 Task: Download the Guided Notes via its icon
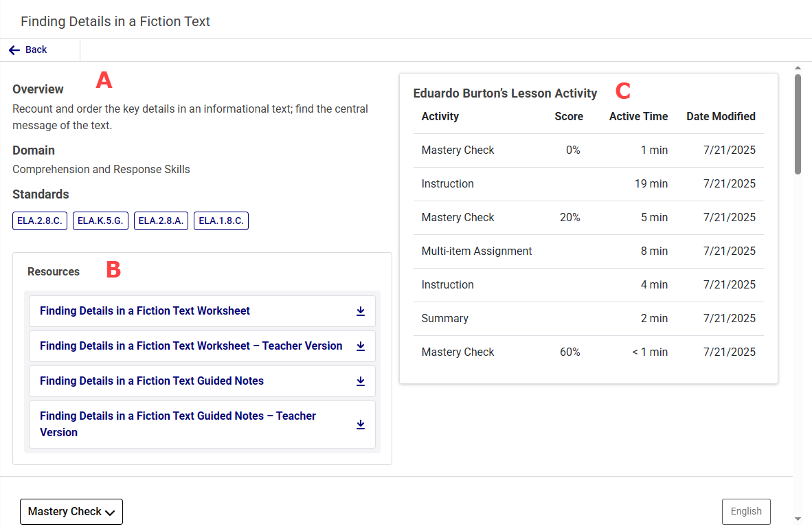pos(361,381)
